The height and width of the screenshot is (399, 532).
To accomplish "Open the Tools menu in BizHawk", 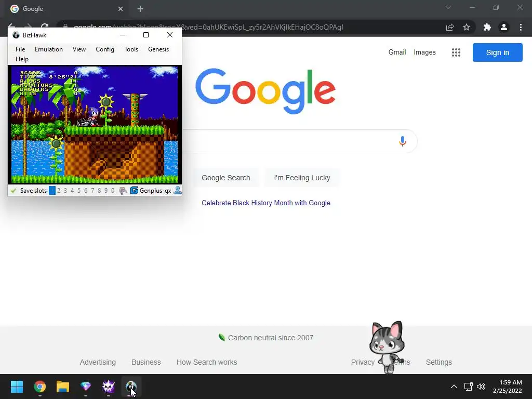I will pos(131,49).
